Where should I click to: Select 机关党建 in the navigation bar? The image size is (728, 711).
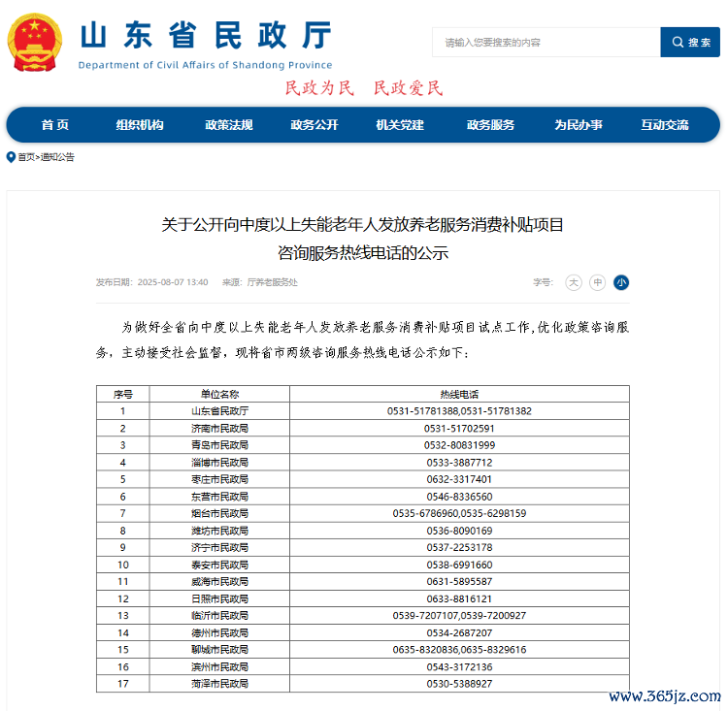click(x=400, y=125)
